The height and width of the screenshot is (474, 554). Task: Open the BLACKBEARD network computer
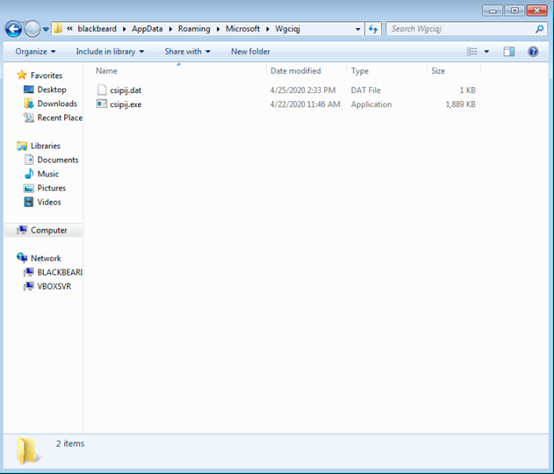point(60,272)
